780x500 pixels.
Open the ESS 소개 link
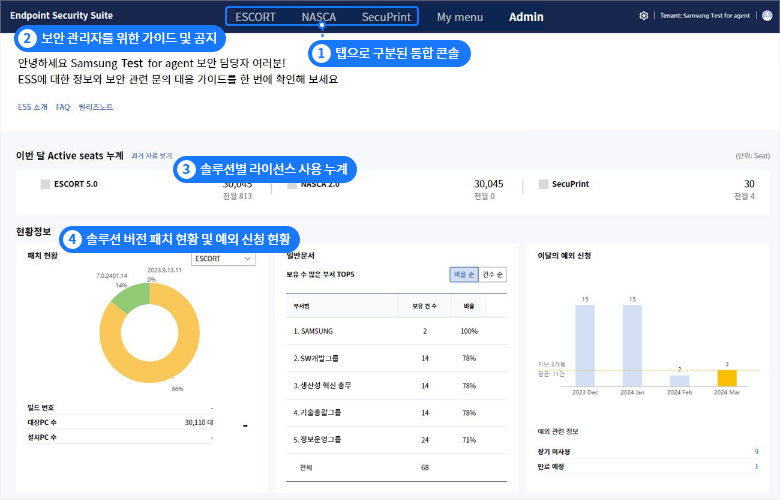pos(33,107)
